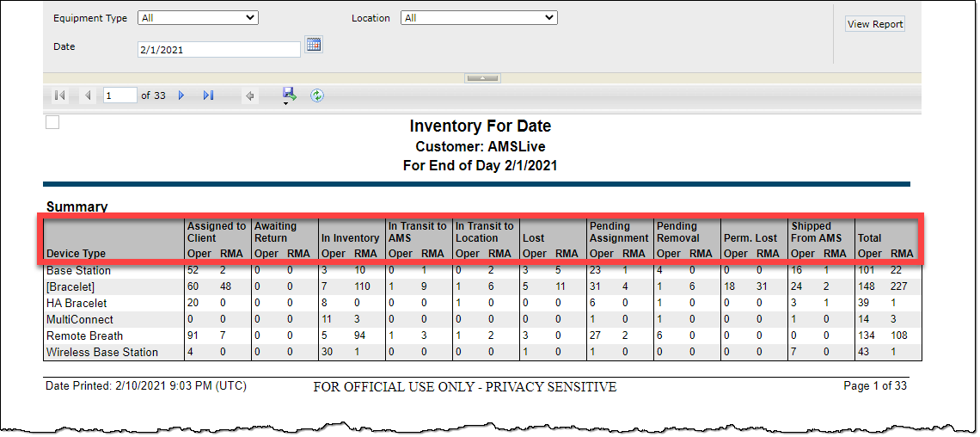Click the current page number box
The image size is (980, 437).
tap(119, 95)
